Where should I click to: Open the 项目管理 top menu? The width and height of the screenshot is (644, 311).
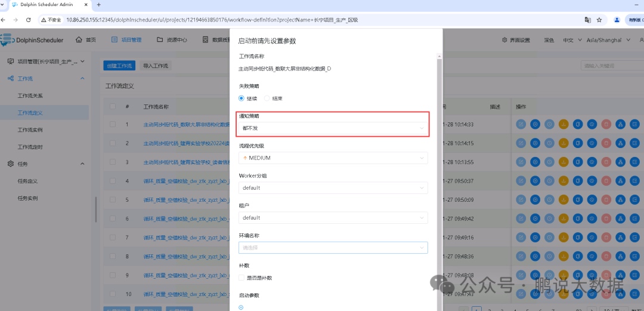coord(126,40)
